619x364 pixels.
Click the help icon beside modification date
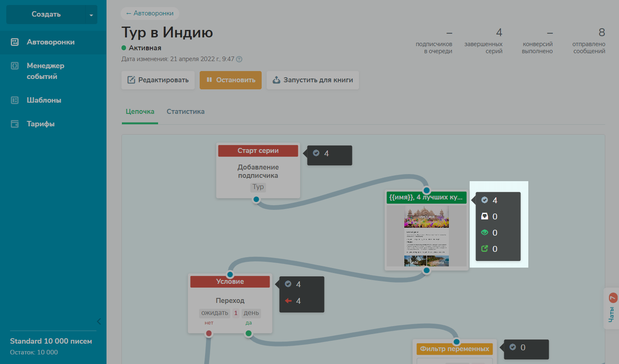239,59
